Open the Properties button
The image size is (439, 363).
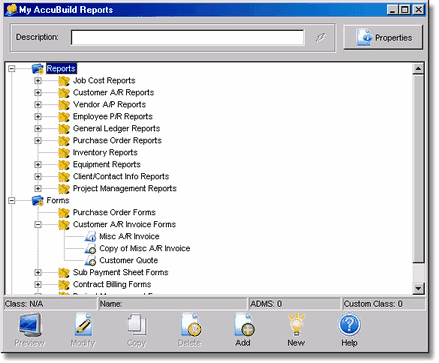(383, 37)
